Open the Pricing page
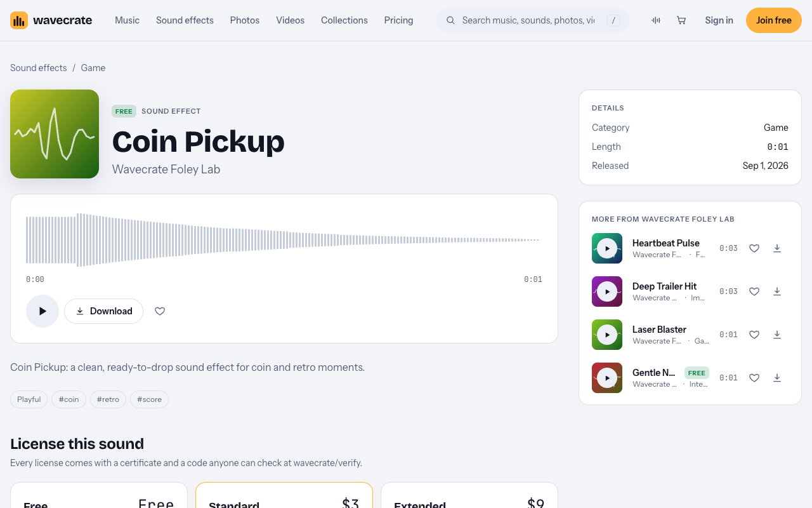This screenshot has width=812, height=508. pyautogui.click(x=398, y=20)
